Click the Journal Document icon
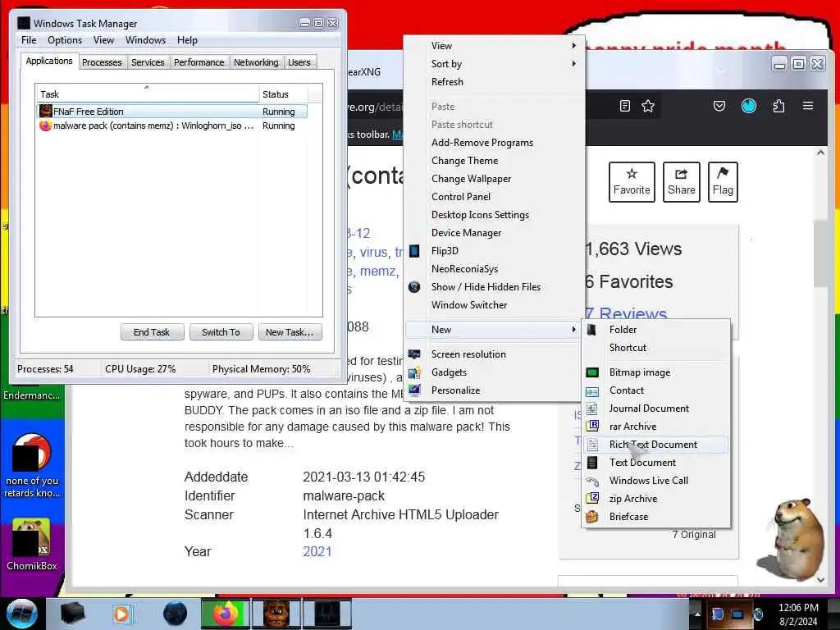 pos(592,409)
